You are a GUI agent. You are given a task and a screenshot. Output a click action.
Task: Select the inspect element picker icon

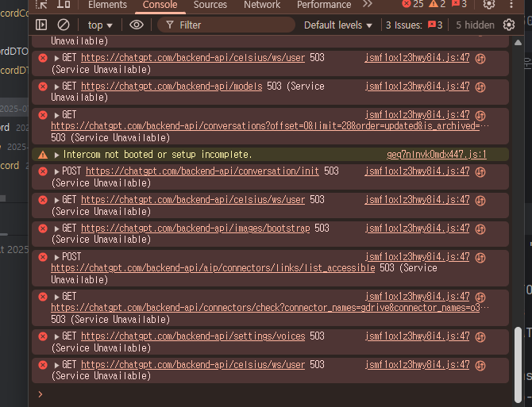click(41, 5)
